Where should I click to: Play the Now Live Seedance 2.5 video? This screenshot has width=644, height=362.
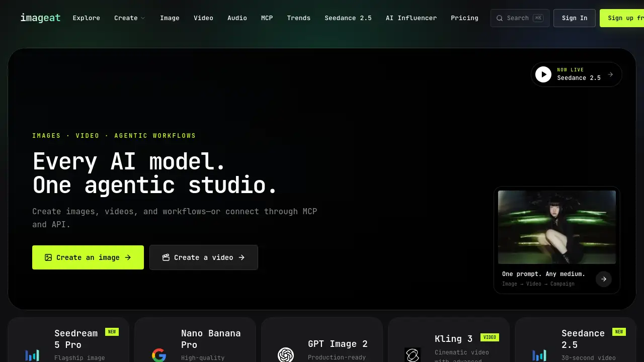point(543,74)
